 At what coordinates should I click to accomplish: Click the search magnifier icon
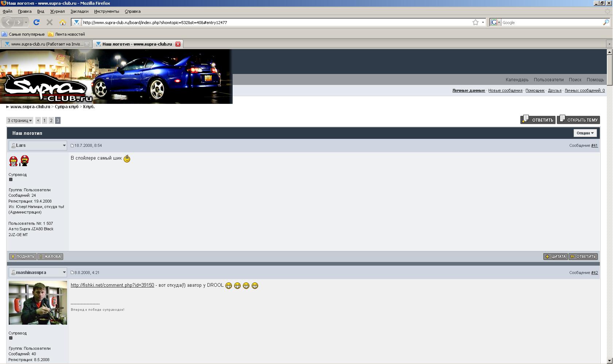606,22
